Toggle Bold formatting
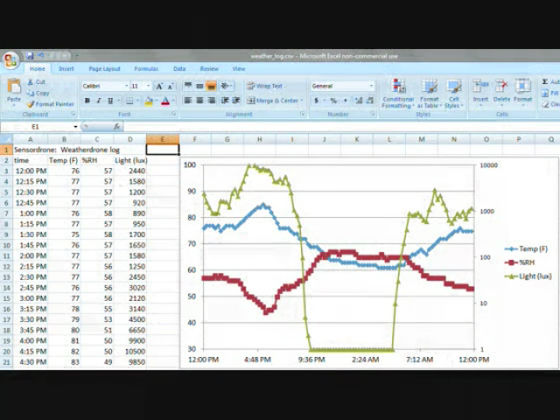 click(x=87, y=101)
